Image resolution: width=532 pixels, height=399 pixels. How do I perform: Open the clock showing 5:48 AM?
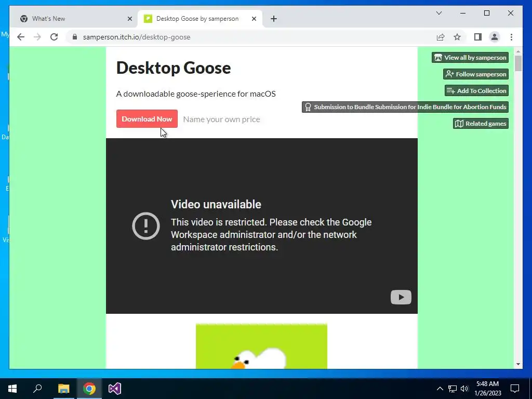click(x=487, y=389)
